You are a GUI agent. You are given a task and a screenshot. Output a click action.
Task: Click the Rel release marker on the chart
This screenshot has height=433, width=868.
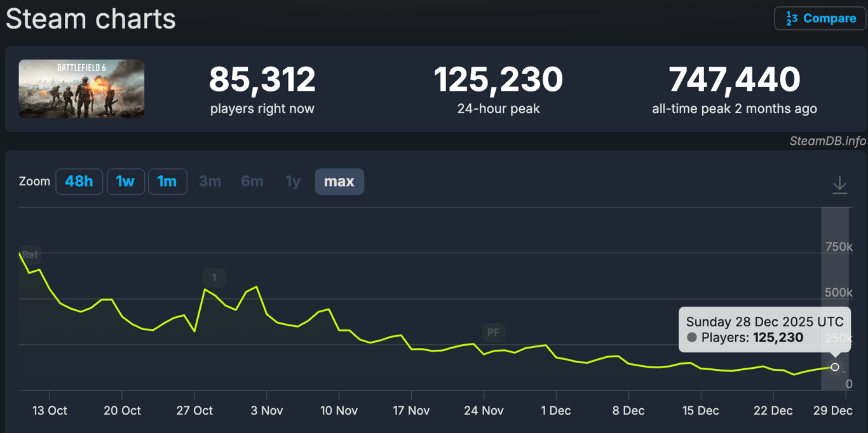tap(30, 255)
